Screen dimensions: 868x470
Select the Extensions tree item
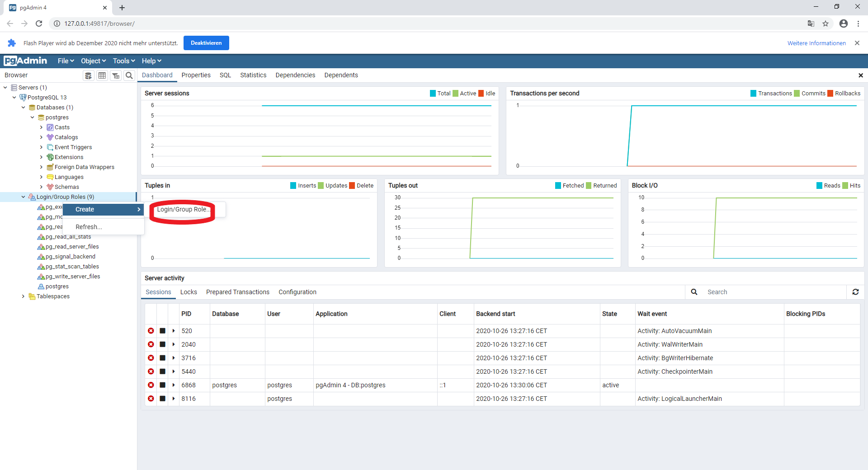pyautogui.click(x=69, y=157)
